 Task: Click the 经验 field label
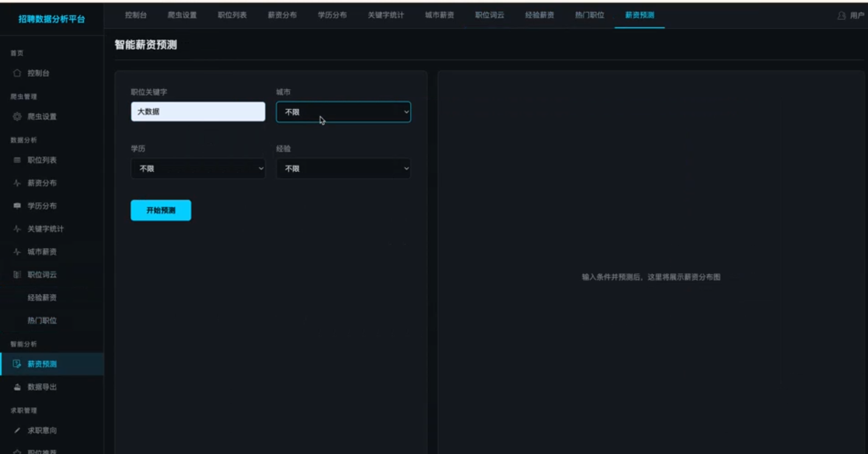[x=283, y=148]
